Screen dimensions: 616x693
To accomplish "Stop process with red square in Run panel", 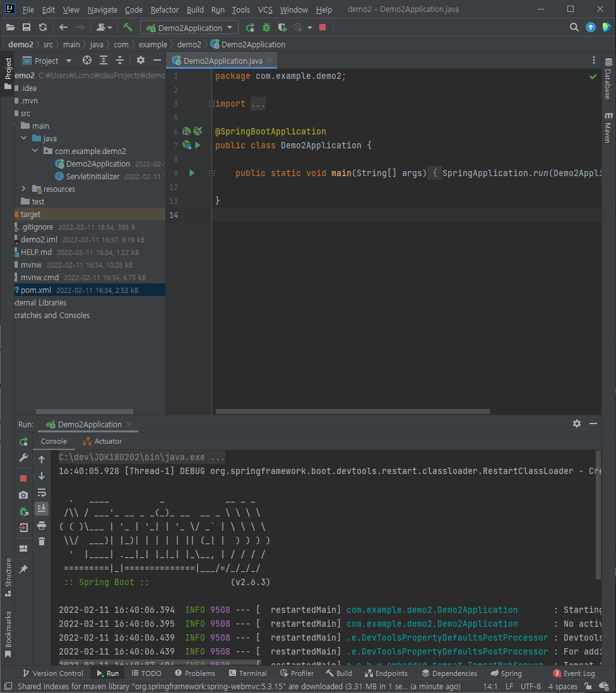I will click(23, 478).
